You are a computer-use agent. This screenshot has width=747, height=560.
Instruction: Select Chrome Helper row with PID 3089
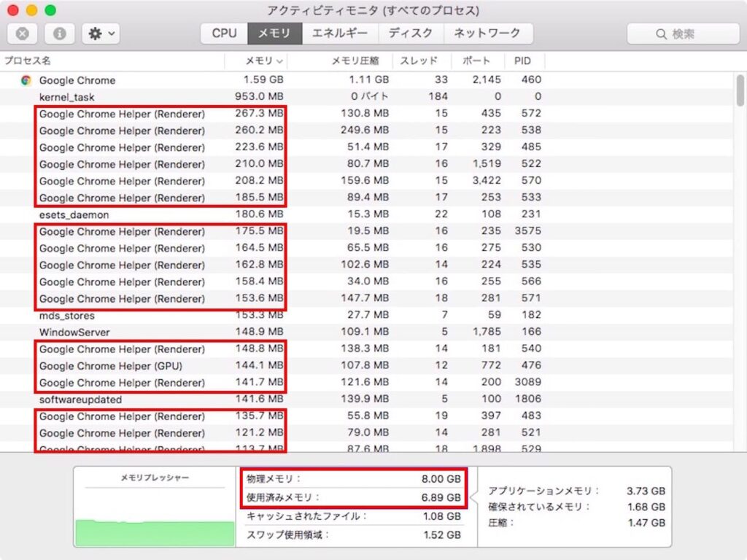tap(367, 382)
